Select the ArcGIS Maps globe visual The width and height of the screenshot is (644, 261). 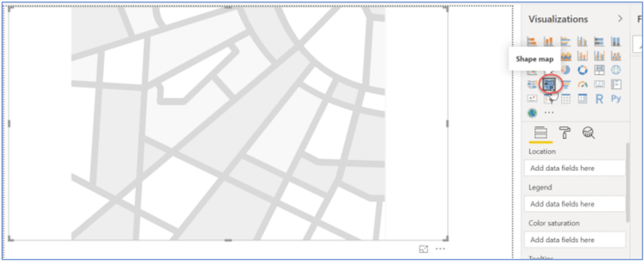pos(532,113)
